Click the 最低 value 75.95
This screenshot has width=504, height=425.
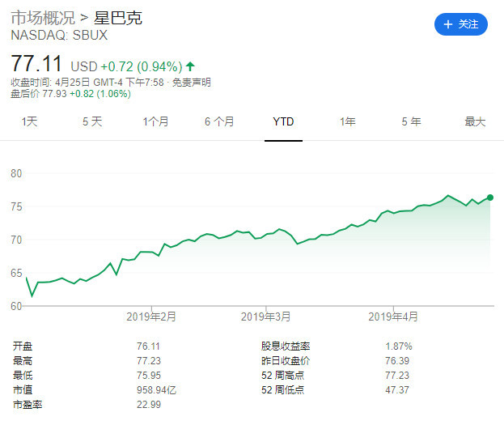(x=149, y=375)
